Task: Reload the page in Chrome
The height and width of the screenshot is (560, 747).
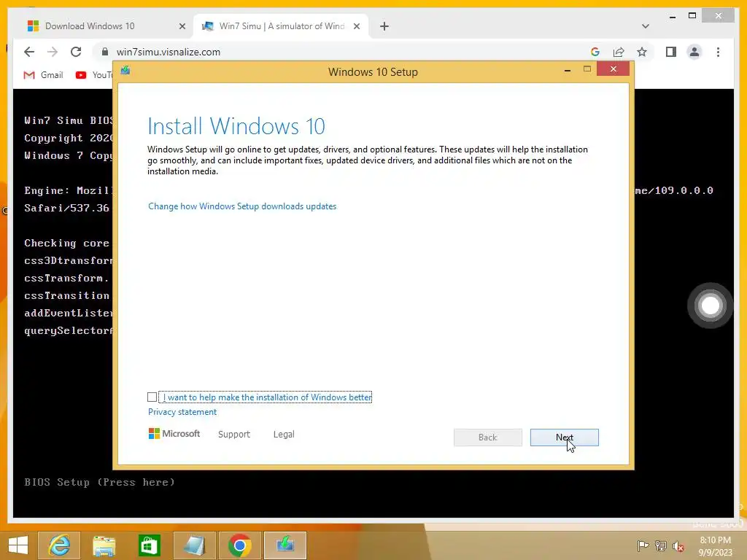Action: click(76, 52)
